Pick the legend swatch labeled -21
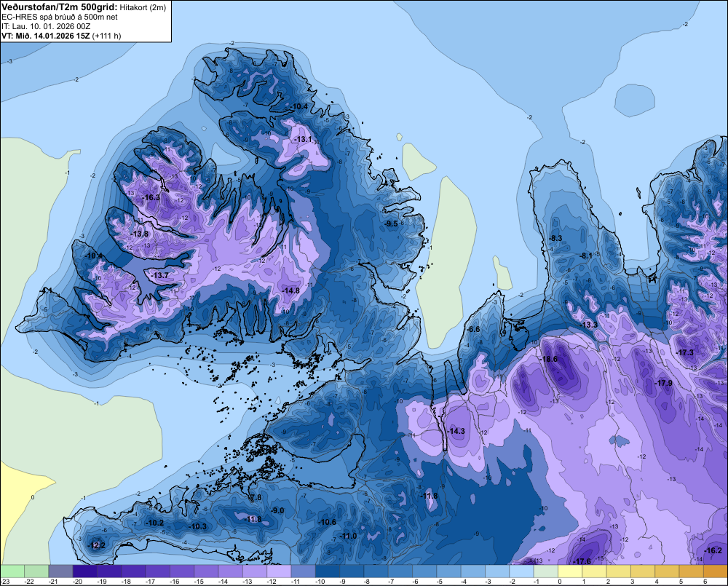This screenshot has width=728, height=586. pyautogui.click(x=60, y=571)
